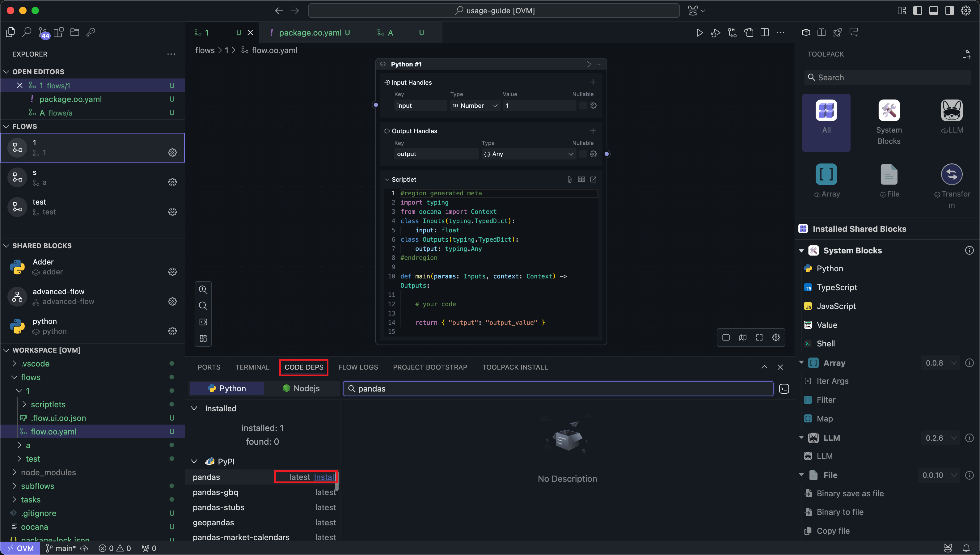
Task: Open minimap icon in canvas toolbar
Action: [x=743, y=337]
